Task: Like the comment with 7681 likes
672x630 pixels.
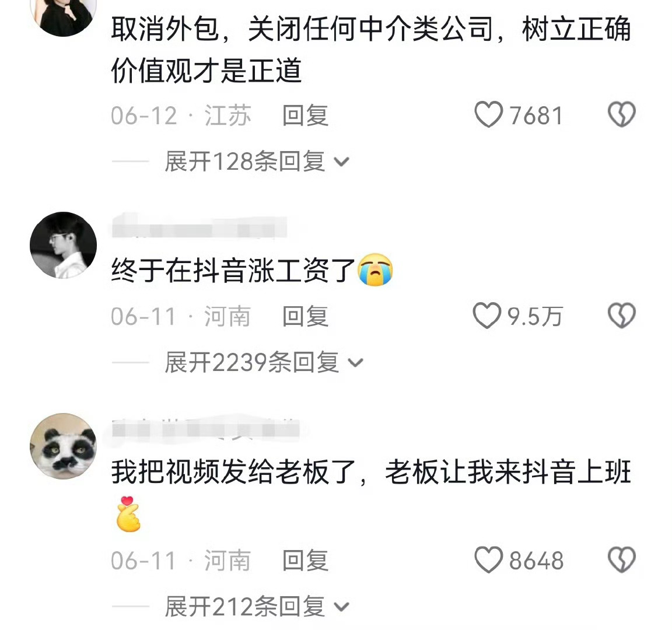Action: (488, 114)
